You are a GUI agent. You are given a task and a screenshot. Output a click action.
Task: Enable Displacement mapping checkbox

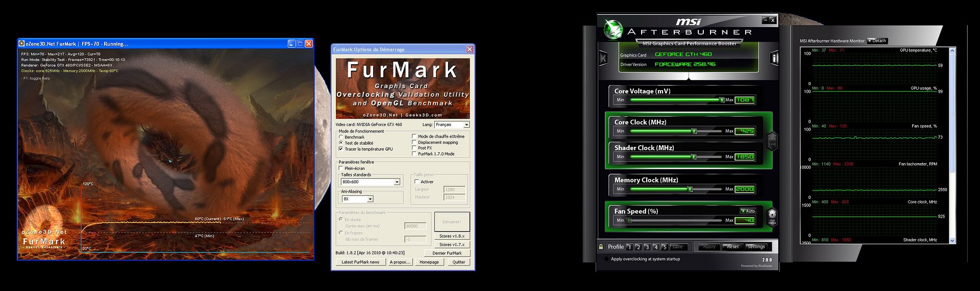[414, 142]
